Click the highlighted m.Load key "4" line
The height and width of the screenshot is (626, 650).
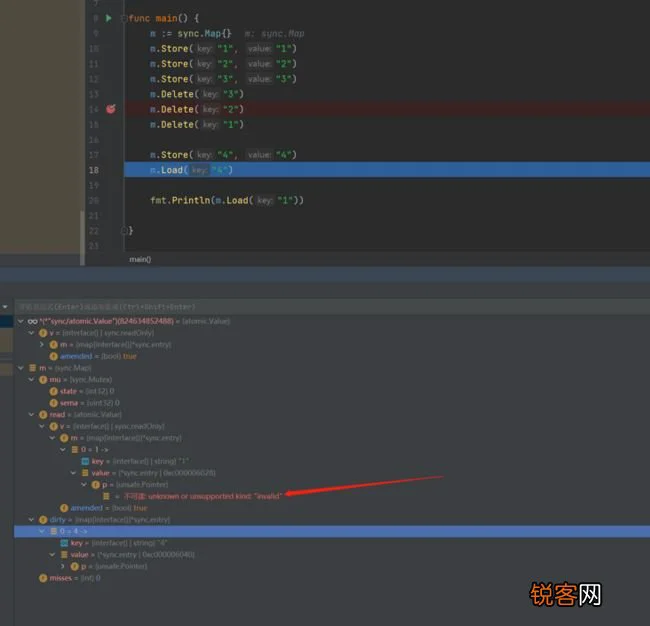[387, 170]
